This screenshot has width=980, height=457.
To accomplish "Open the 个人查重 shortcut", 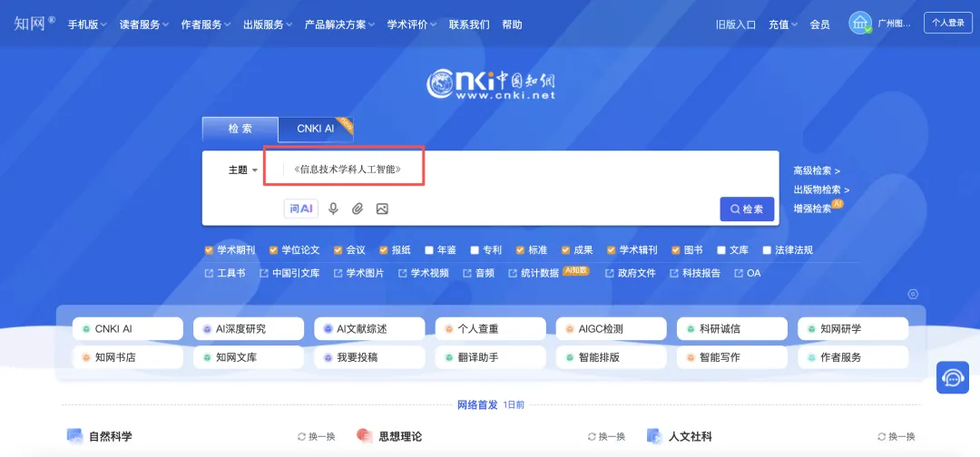I will click(490, 328).
